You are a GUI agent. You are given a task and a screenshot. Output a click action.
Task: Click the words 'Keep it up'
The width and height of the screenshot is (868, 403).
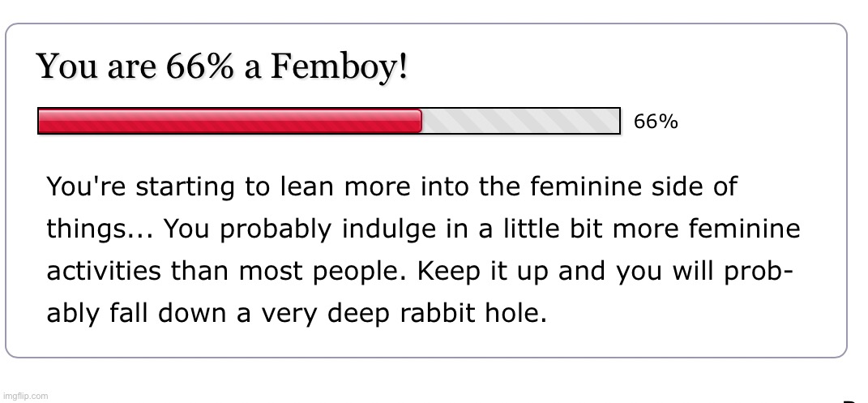pos(485,272)
